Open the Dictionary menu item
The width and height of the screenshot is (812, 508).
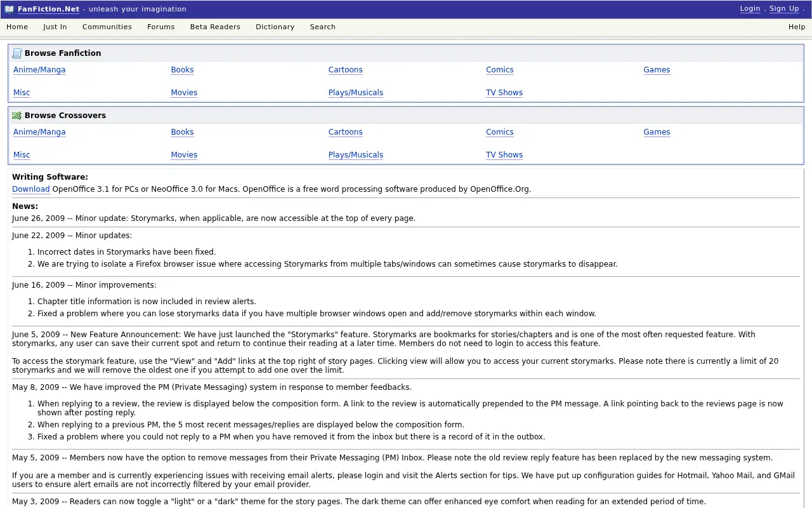pyautogui.click(x=275, y=27)
